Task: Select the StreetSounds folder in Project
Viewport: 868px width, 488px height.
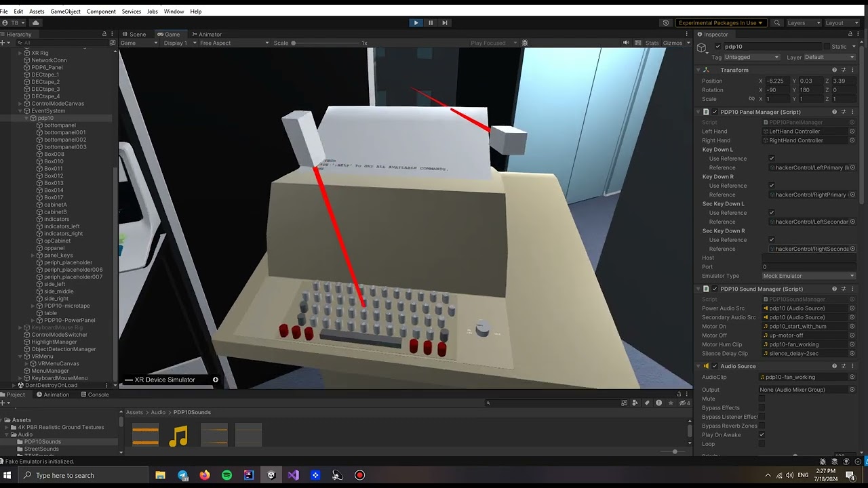Action: pyautogui.click(x=41, y=449)
